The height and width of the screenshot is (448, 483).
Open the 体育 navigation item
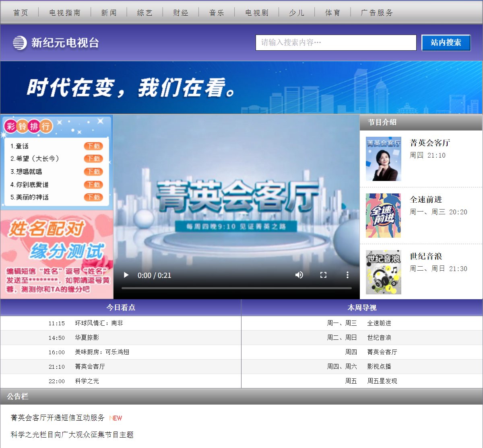[332, 13]
